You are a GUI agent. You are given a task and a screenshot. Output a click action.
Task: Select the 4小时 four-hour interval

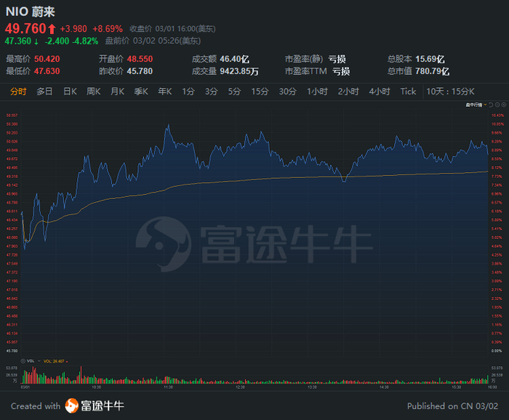(x=379, y=92)
